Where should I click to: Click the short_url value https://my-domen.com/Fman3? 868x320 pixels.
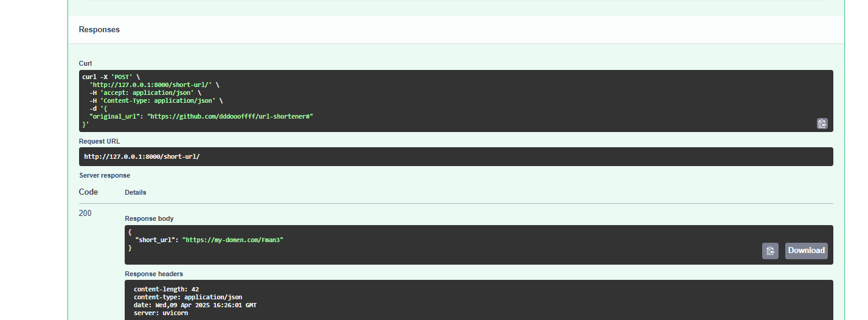233,240
